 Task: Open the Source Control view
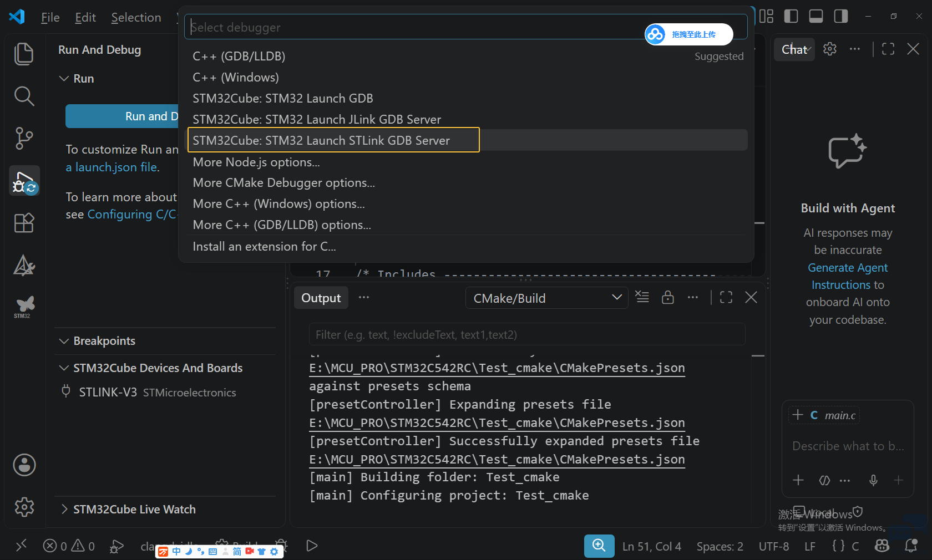[x=24, y=138]
